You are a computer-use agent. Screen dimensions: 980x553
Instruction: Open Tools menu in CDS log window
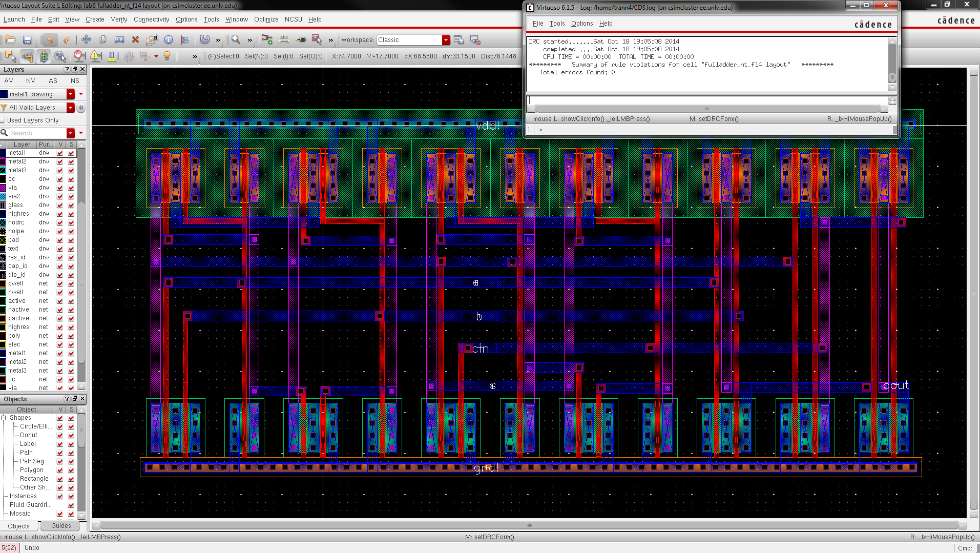557,24
